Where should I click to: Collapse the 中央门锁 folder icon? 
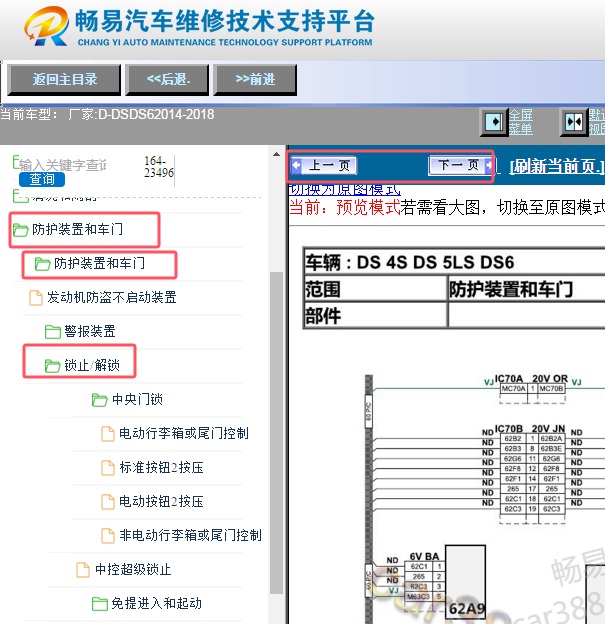pyautogui.click(x=100, y=400)
